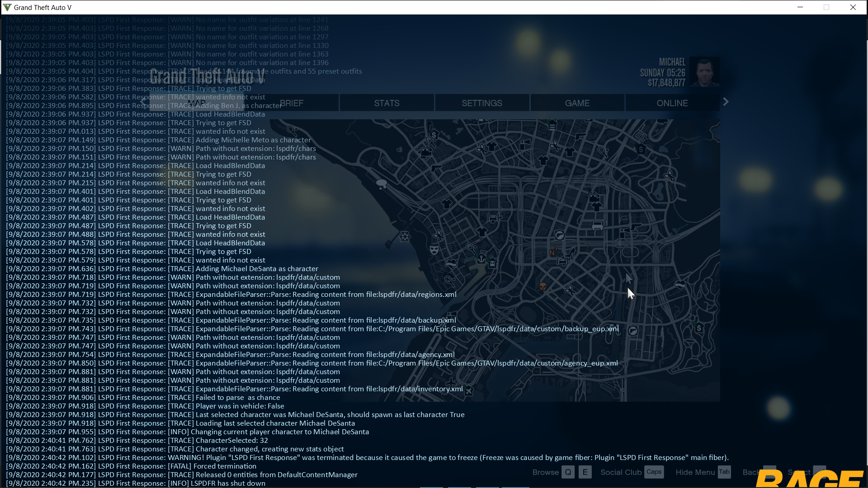Open the STATS tab
Viewport: 868px width, 488px height.
tap(387, 103)
